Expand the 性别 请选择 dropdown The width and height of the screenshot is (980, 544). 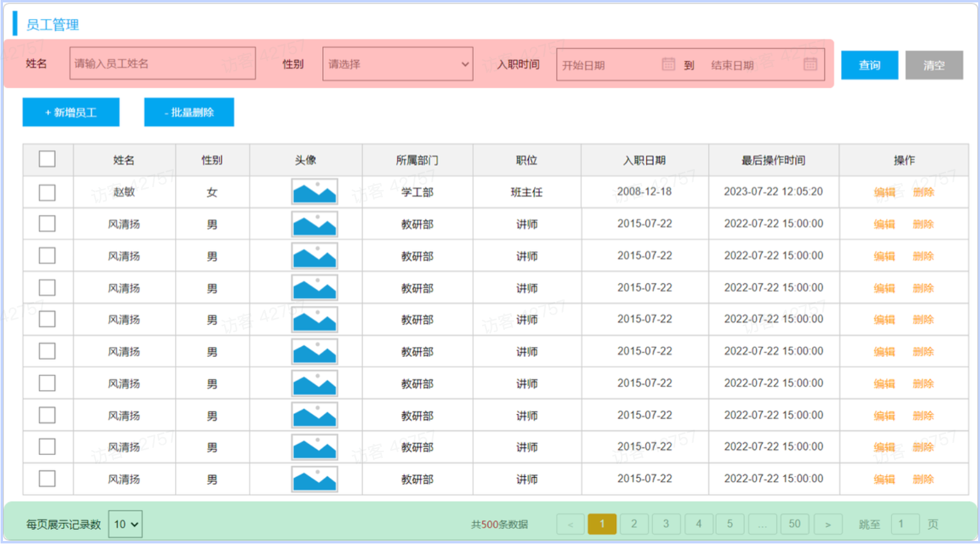click(x=397, y=64)
